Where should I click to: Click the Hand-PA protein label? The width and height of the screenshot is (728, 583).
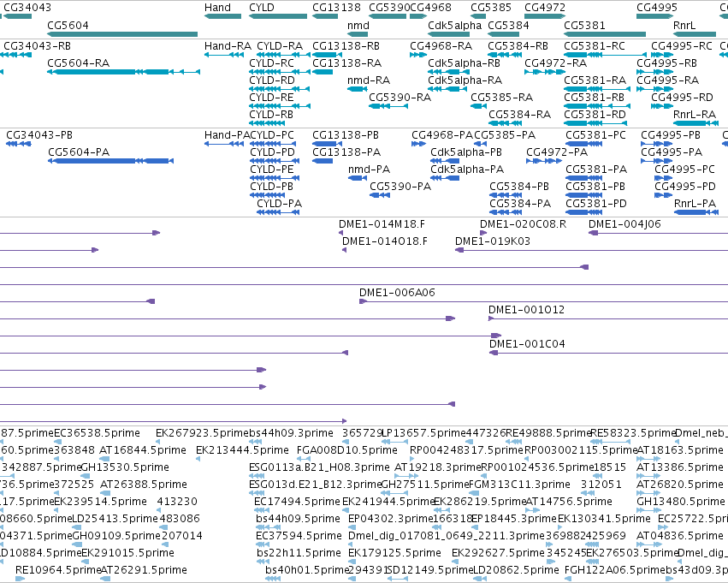click(x=227, y=134)
